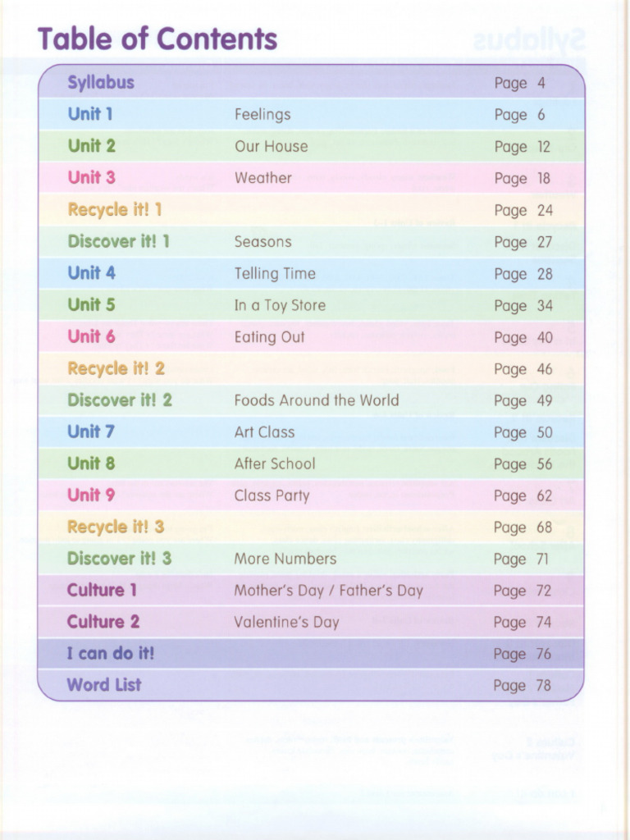Click Discover it! 1 heading
Image resolution: width=630 pixels, height=840 pixels.
[119, 241]
